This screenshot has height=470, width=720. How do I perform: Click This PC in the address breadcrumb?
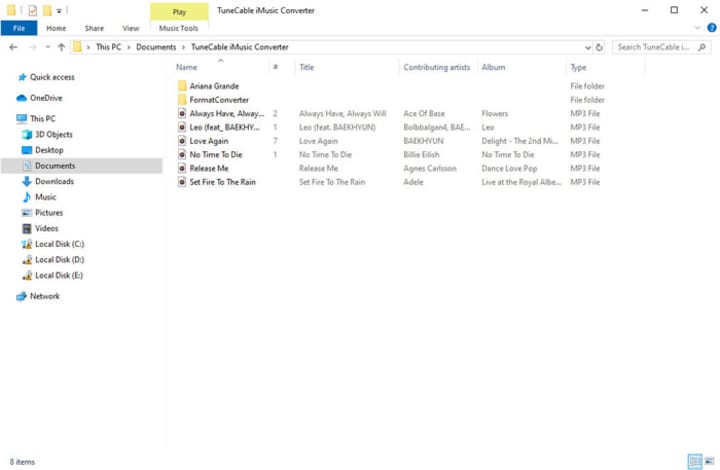(108, 47)
